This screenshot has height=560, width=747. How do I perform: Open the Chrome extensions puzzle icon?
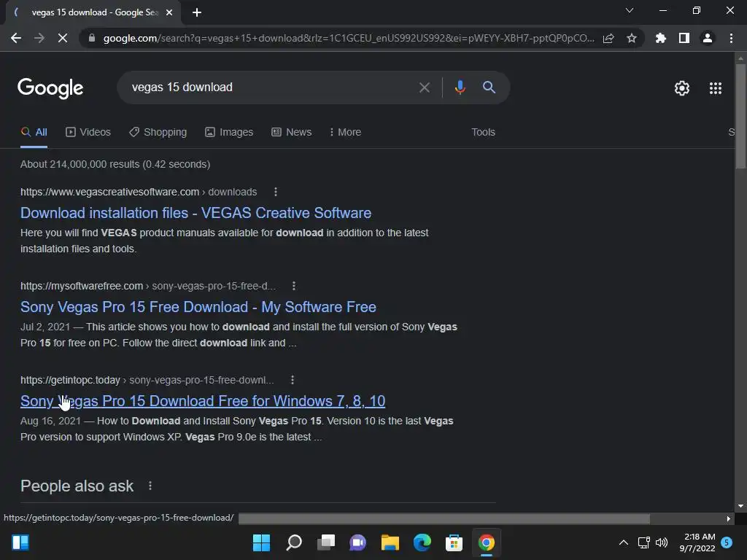point(661,38)
